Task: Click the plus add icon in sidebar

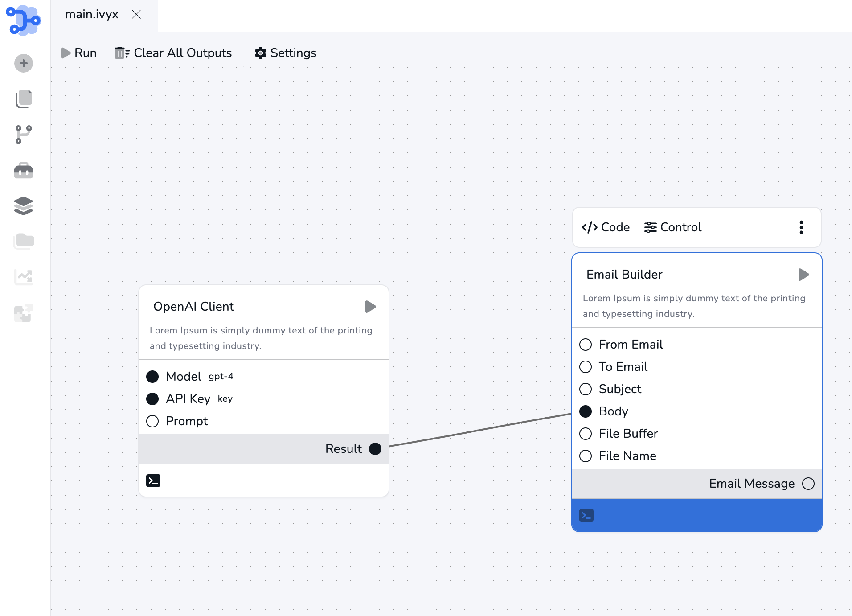Action: (x=24, y=63)
